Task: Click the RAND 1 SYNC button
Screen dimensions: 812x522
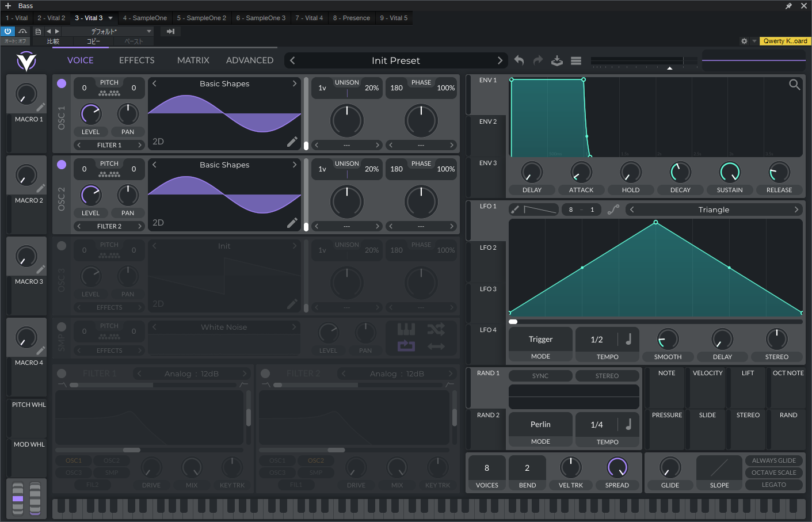Action: [540, 376]
